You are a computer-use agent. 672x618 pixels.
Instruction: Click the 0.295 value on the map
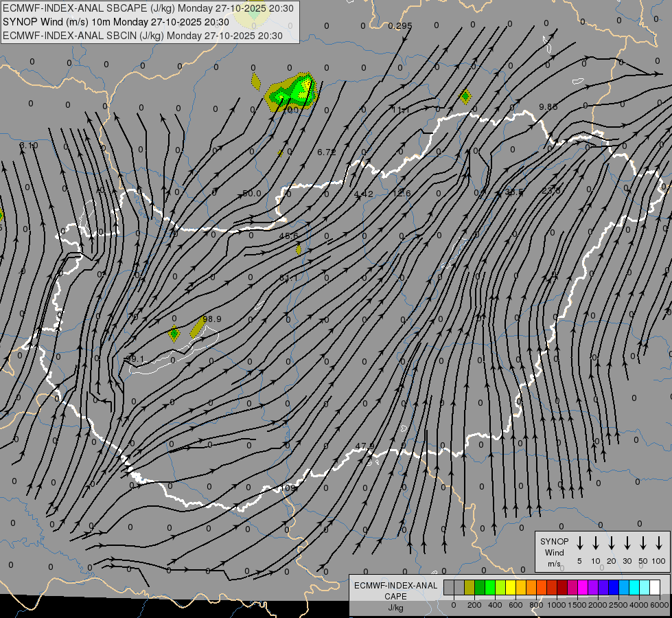(400, 26)
